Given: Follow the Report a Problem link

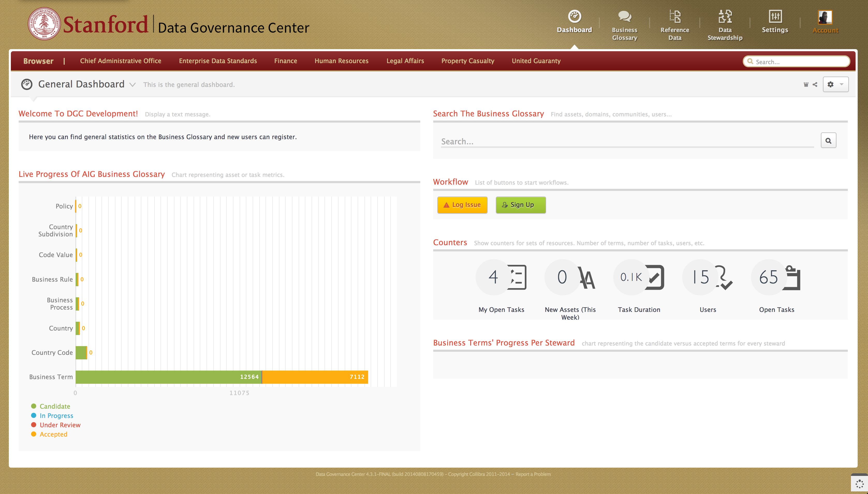Looking at the screenshot, I should pyautogui.click(x=533, y=474).
